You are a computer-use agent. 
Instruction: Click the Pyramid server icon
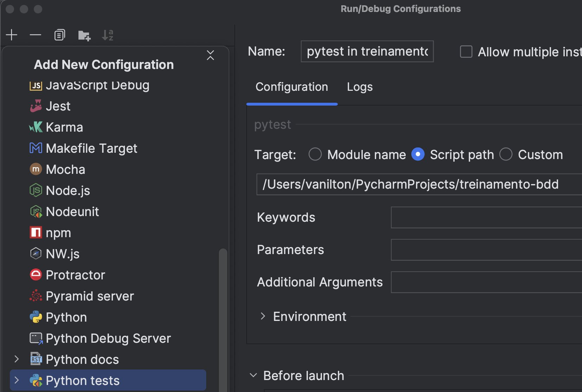(36, 296)
